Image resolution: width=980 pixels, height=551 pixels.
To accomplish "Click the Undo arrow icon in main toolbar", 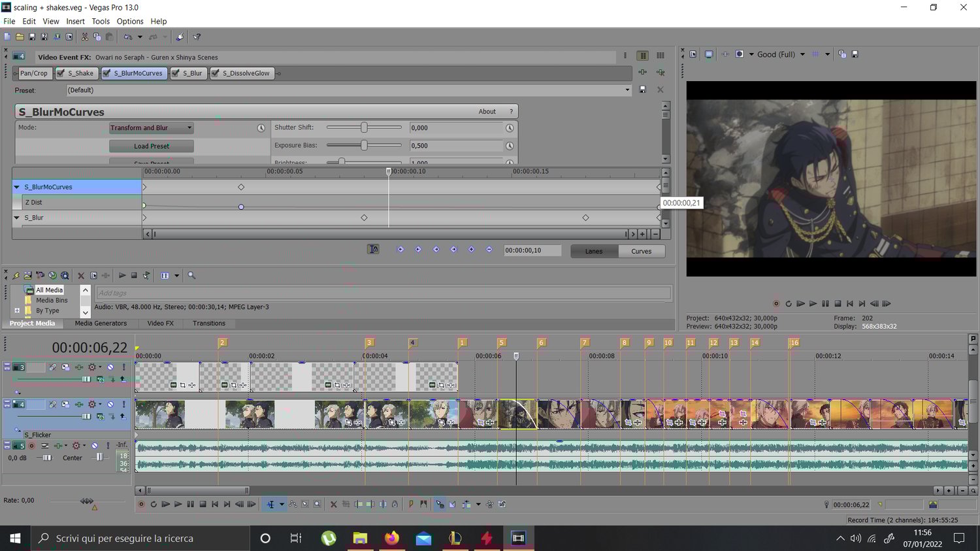I will click(x=128, y=37).
